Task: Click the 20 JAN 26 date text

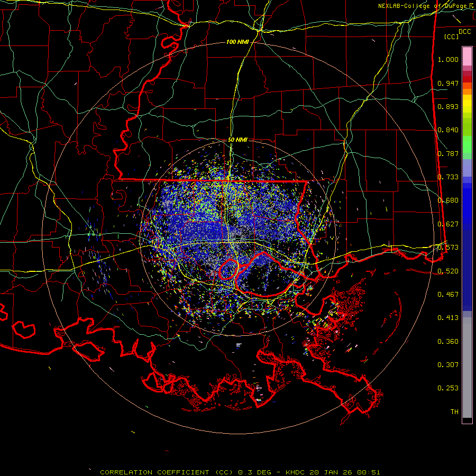Action: click(x=332, y=472)
